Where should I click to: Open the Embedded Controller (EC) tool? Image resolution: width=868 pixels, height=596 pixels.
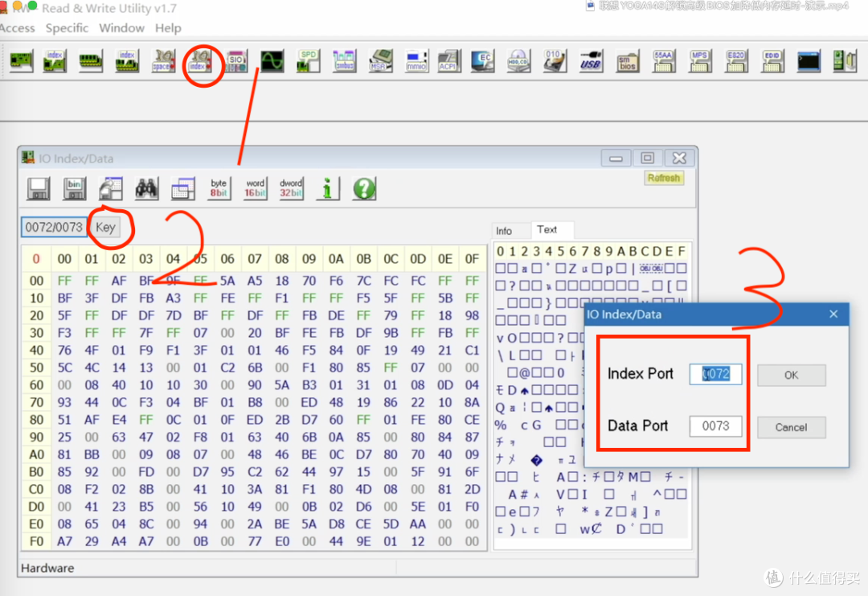483,61
